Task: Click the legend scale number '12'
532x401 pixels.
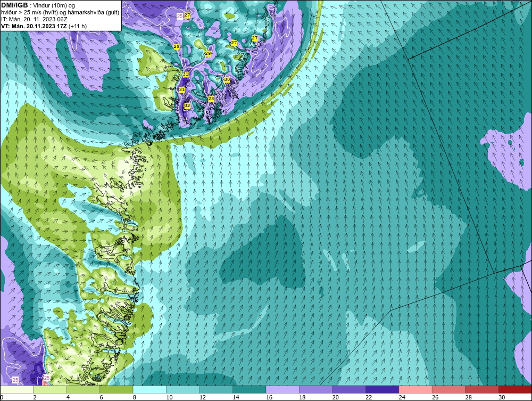Action: point(203,397)
